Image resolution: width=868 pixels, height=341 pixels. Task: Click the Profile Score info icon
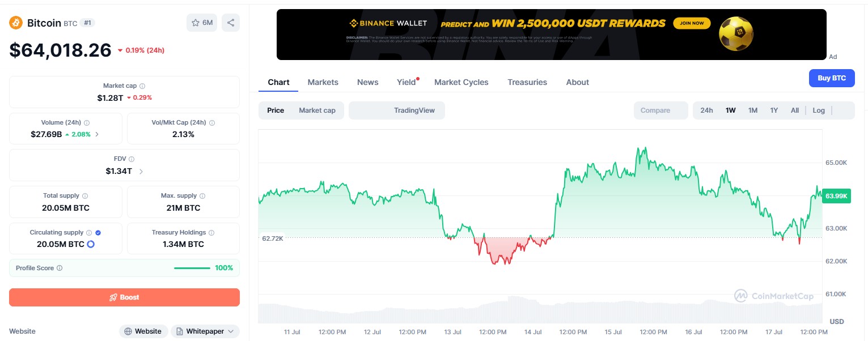[x=60, y=268]
